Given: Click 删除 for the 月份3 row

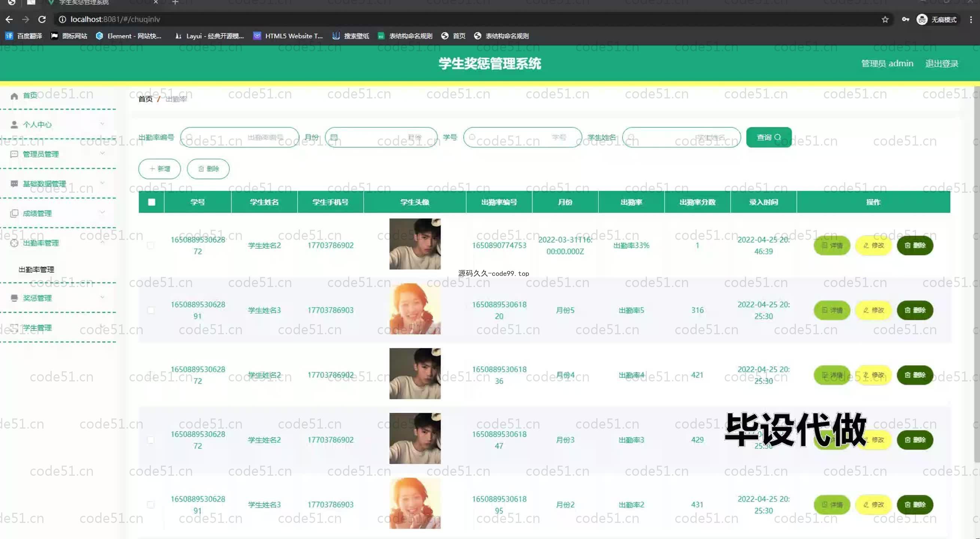Looking at the screenshot, I should [915, 440].
